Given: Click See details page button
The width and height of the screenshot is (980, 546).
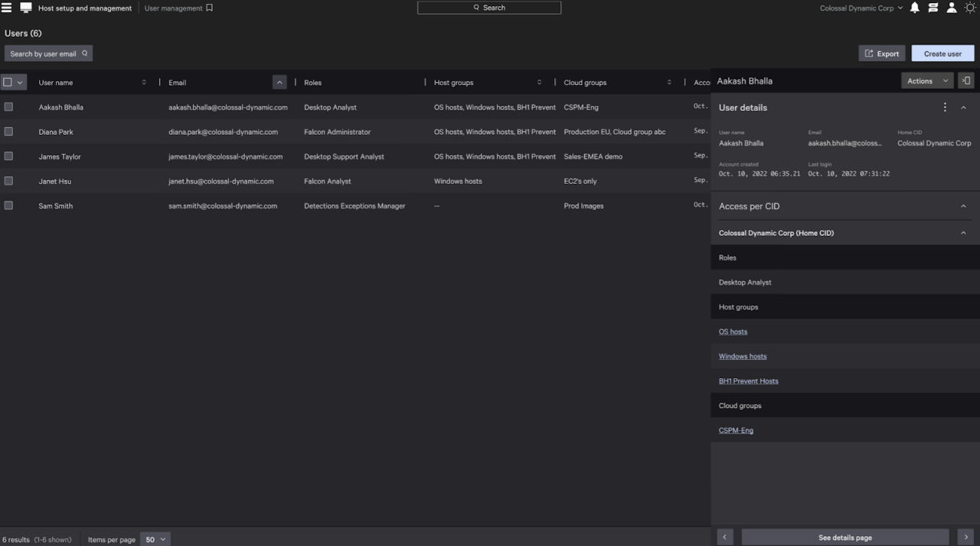Looking at the screenshot, I should [x=845, y=537].
